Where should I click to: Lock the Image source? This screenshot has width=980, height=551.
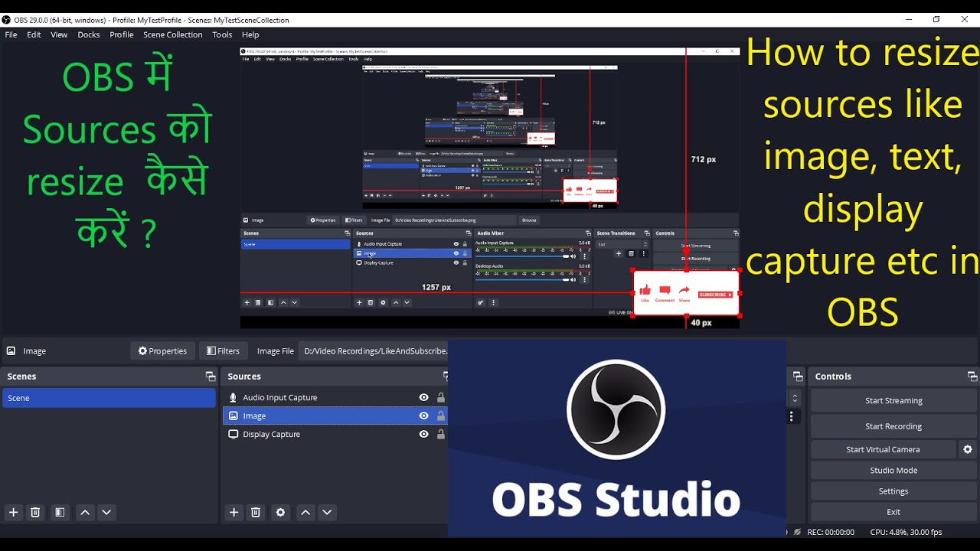[441, 416]
